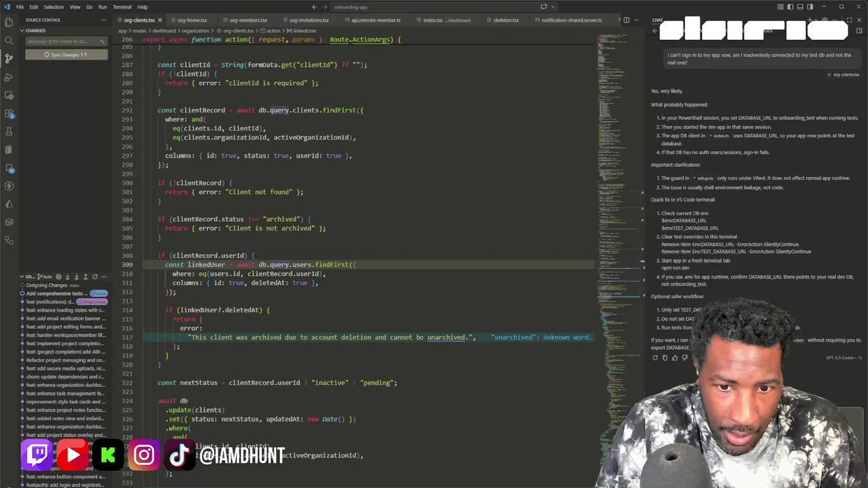Click the graph fetch icon
Image resolution: width=868 pixels, height=488 pixels.
click(x=67, y=277)
